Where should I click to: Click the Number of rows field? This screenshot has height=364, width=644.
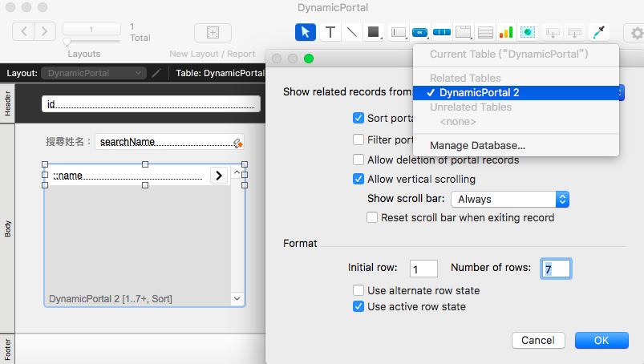(x=556, y=269)
